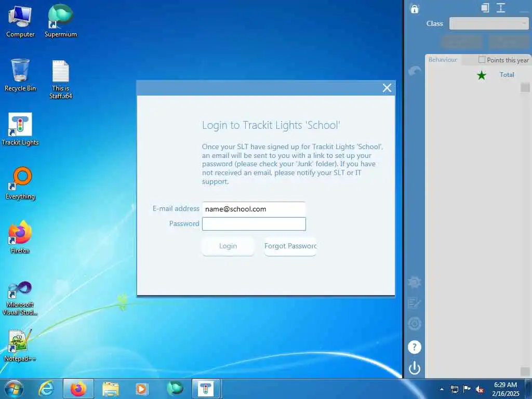The height and width of the screenshot is (399, 532).
Task: Click the Login button
Action: pos(228,246)
